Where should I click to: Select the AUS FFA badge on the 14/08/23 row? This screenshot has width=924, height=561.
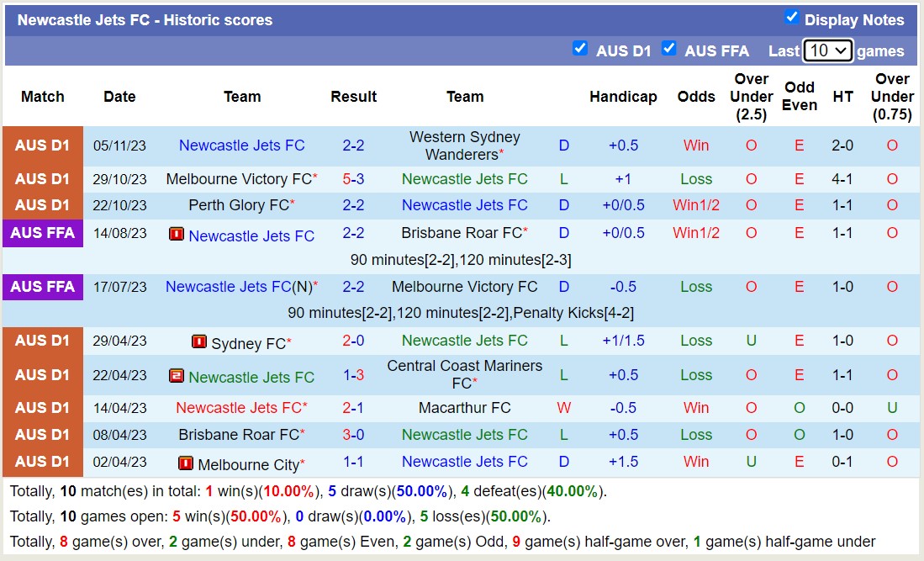42,234
